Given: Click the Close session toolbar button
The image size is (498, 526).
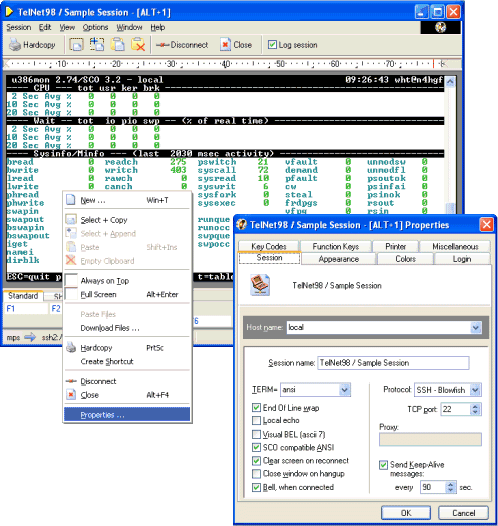Looking at the screenshot, I should pos(236,45).
